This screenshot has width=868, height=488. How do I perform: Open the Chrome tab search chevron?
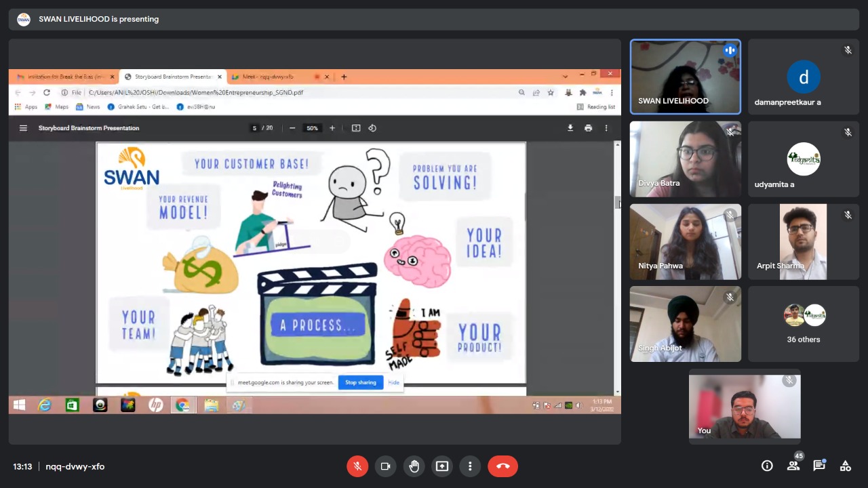point(565,77)
